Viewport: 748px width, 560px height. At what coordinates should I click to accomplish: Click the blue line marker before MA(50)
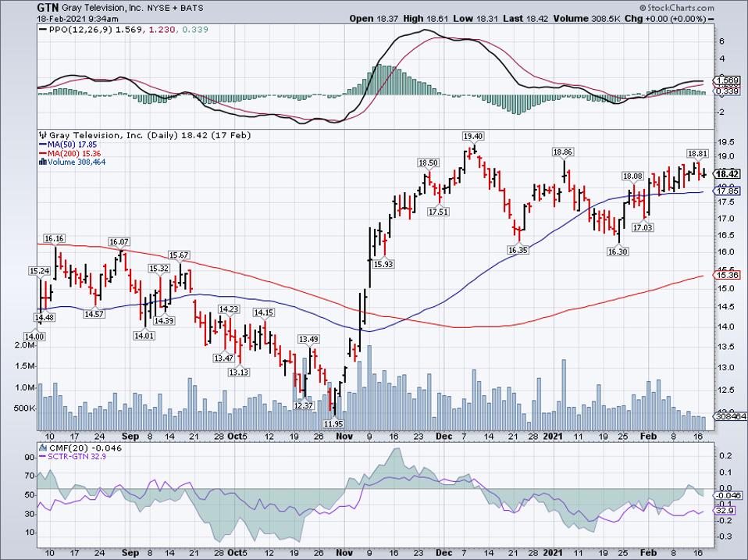42,144
